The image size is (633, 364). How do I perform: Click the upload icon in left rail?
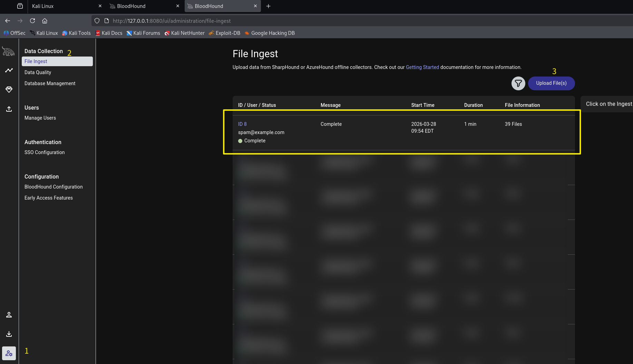pos(9,109)
